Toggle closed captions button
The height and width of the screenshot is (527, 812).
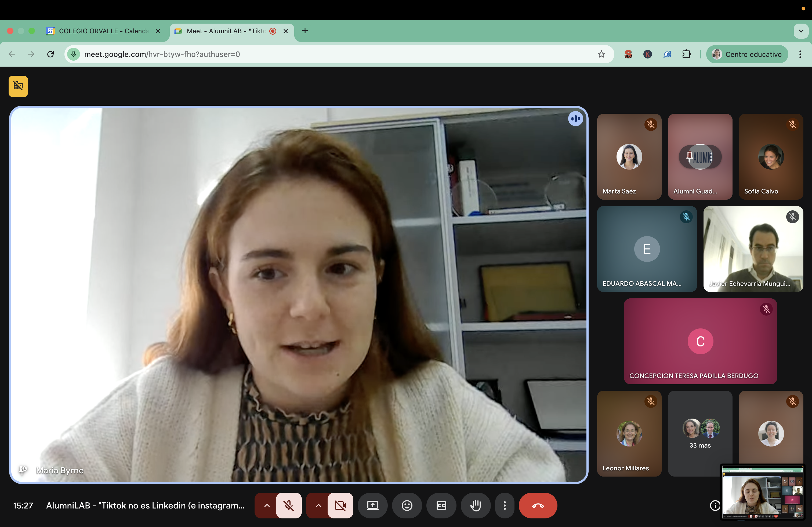441,505
